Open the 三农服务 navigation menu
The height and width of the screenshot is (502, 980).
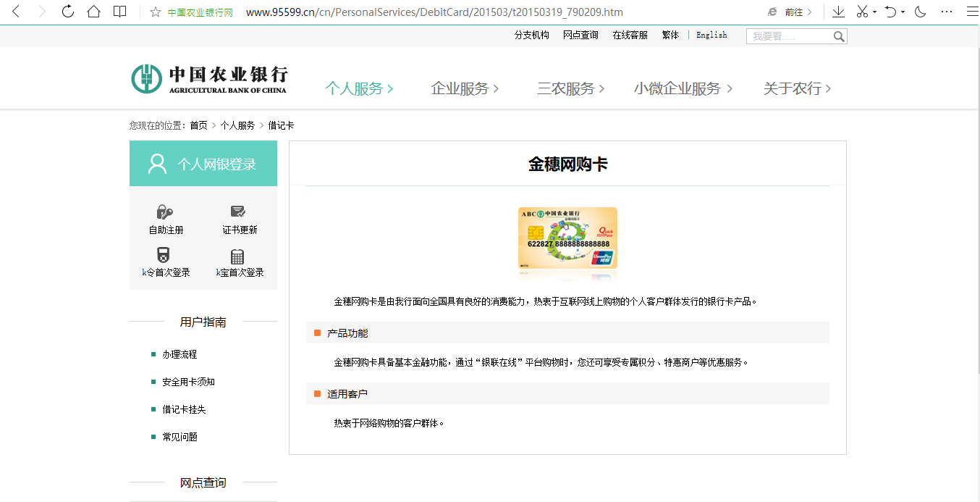coord(571,88)
